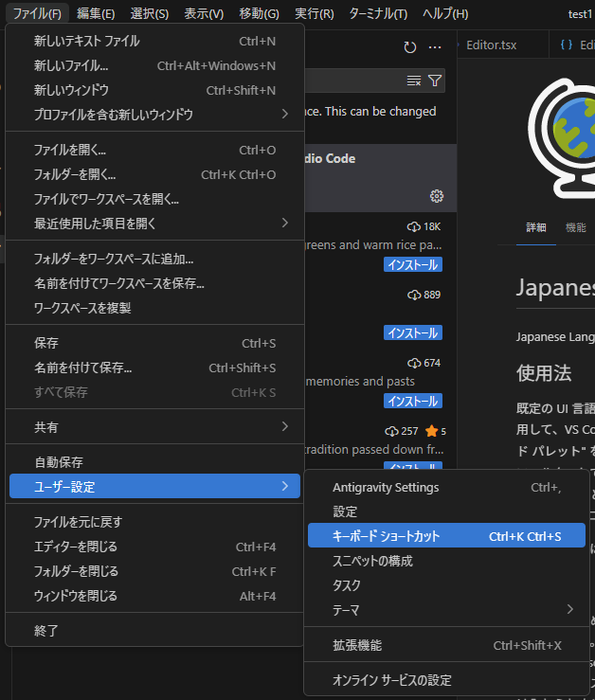The width and height of the screenshot is (595, 700).
Task: Expand 最近使用した項目を開く submenu
Action: [x=154, y=224]
